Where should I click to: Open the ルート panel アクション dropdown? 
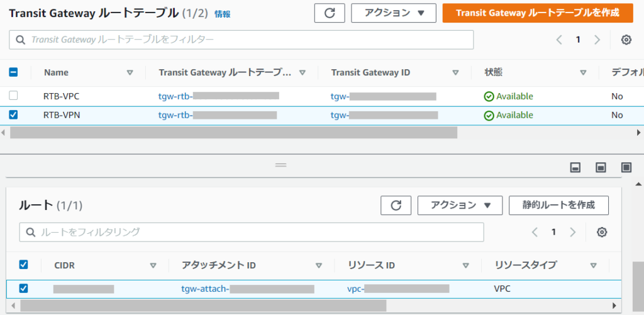pos(460,206)
